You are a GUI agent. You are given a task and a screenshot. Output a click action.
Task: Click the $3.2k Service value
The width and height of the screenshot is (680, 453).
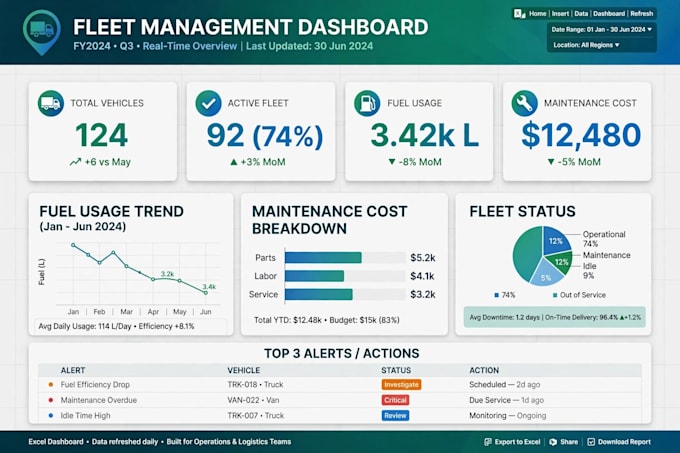coord(423,294)
